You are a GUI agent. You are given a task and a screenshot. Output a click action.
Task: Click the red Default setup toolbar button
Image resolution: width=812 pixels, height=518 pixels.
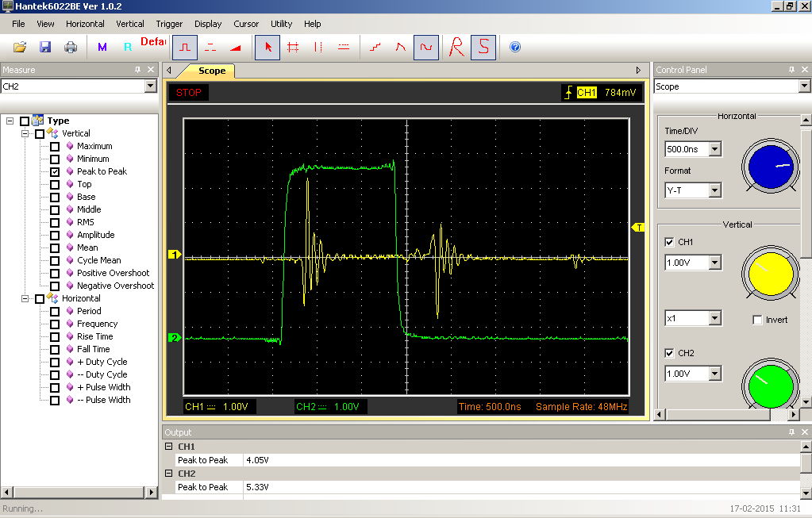point(152,41)
